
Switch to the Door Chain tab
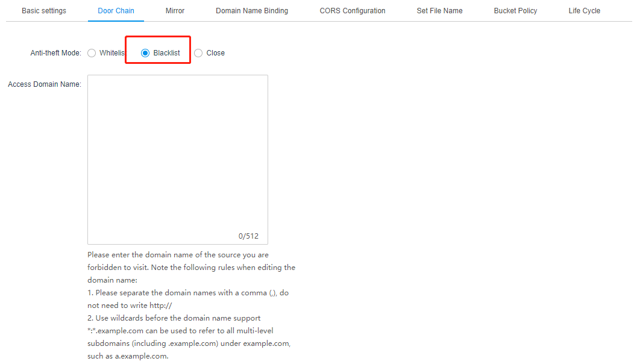pyautogui.click(x=116, y=10)
